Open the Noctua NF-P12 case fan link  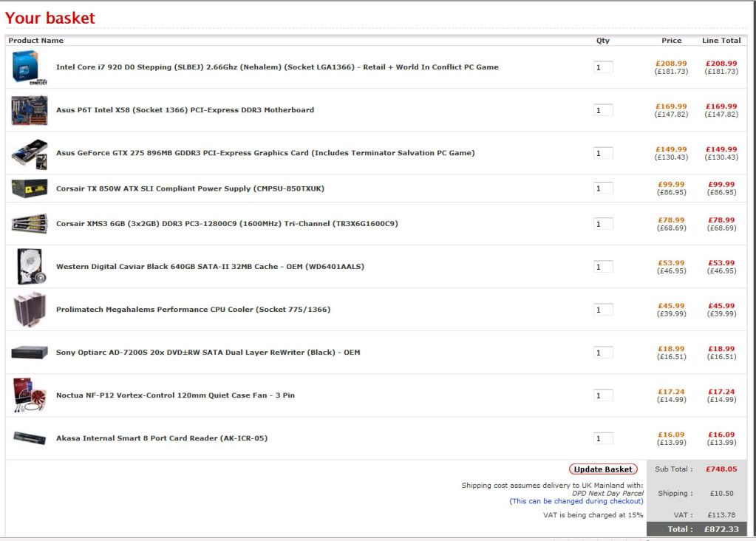175,395
